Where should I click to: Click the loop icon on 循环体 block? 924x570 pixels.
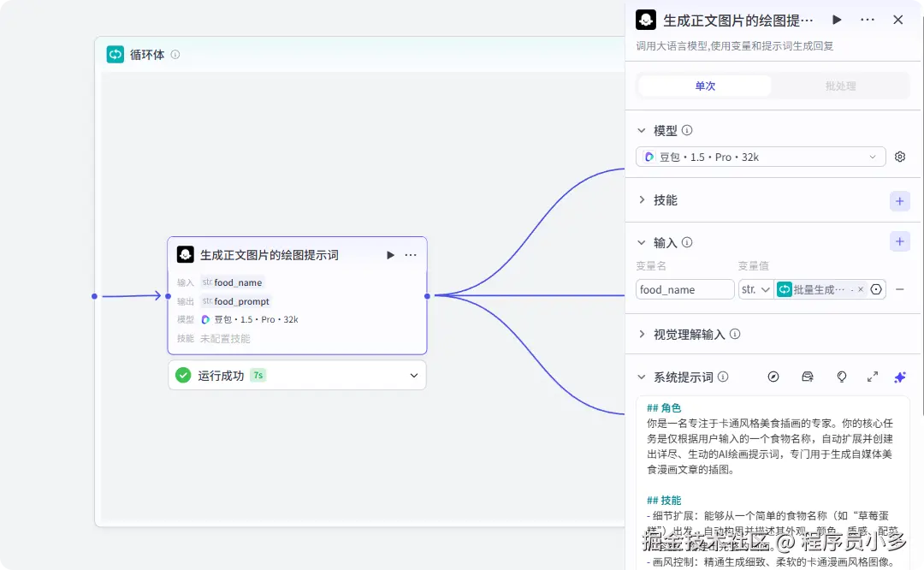click(x=115, y=54)
